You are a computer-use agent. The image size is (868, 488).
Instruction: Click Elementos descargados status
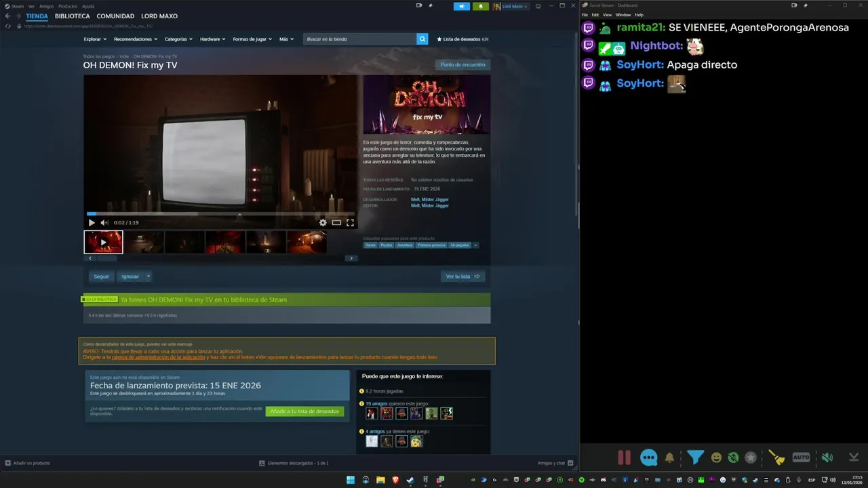(x=294, y=463)
